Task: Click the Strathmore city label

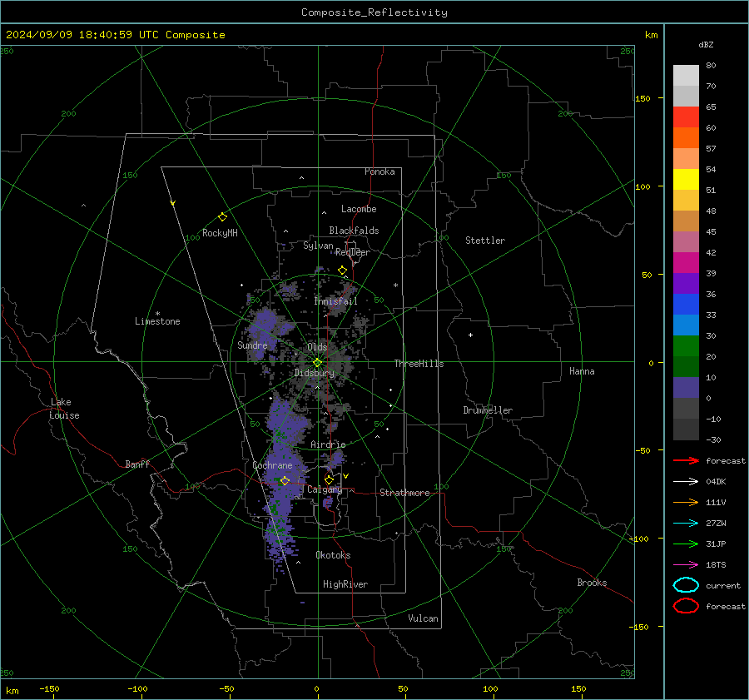Action: pos(404,493)
